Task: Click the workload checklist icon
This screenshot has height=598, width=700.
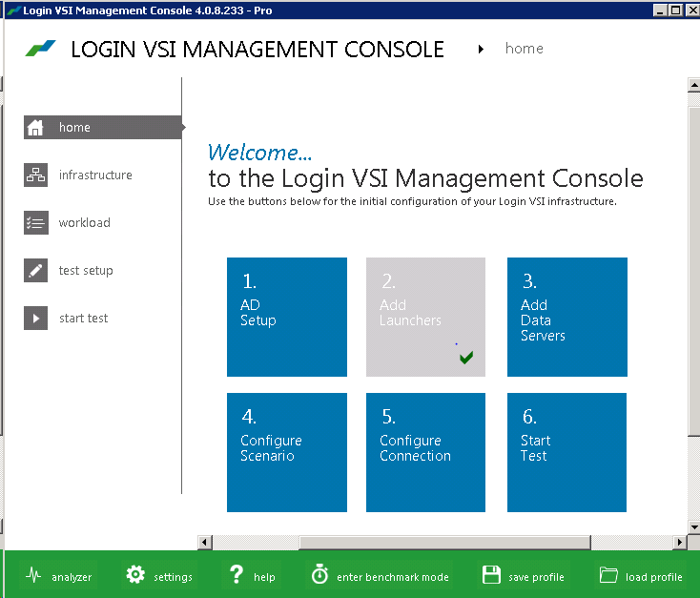Action: click(35, 222)
